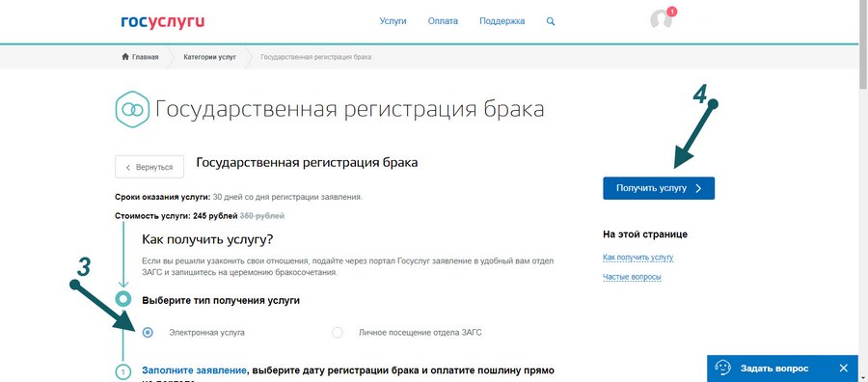
Task: Click the Сроки оказания услуги text
Action: coord(163,197)
